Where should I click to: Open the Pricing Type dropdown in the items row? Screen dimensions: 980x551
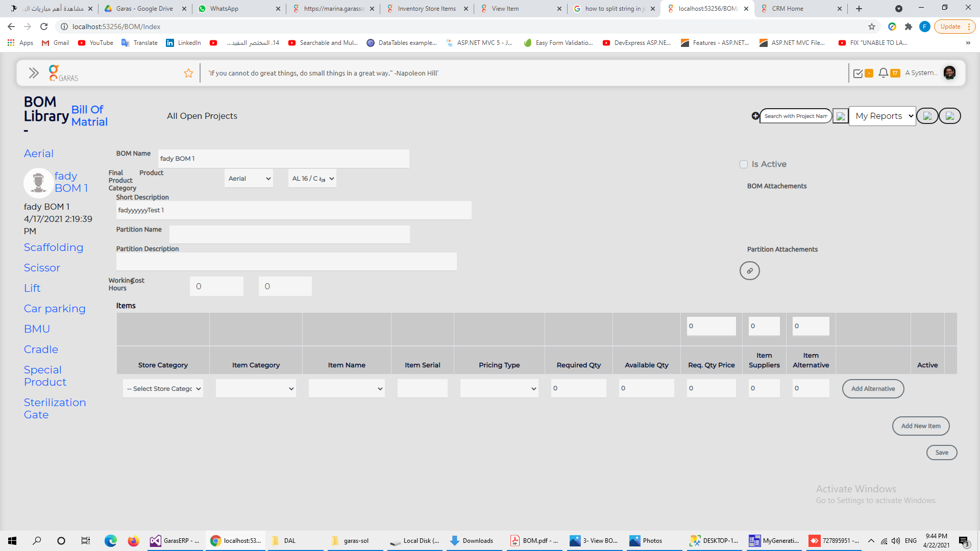point(499,389)
